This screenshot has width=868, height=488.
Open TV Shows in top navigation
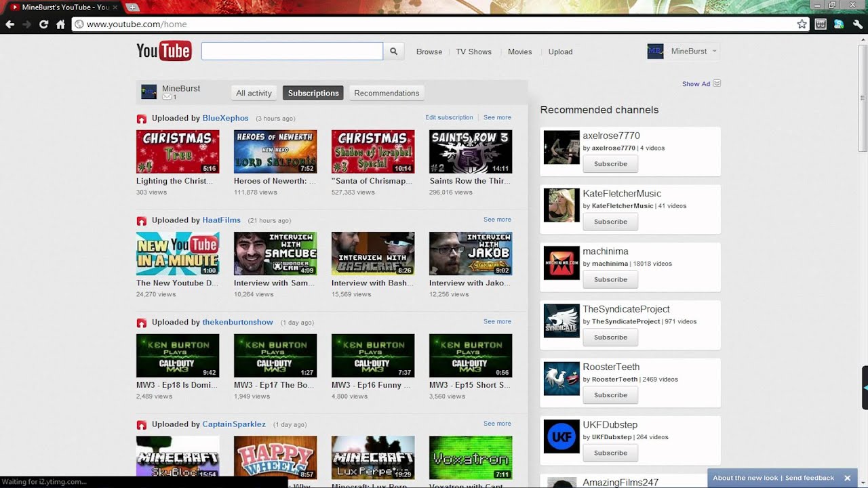pyautogui.click(x=473, y=52)
